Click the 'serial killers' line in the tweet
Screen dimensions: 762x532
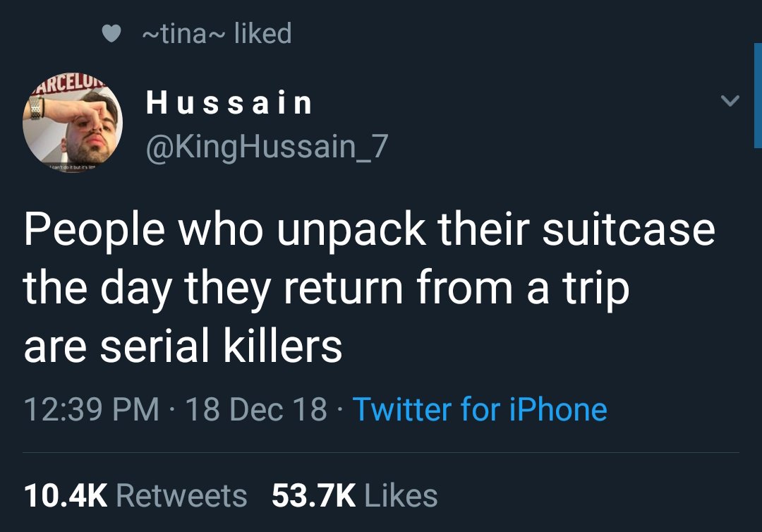click(x=183, y=346)
